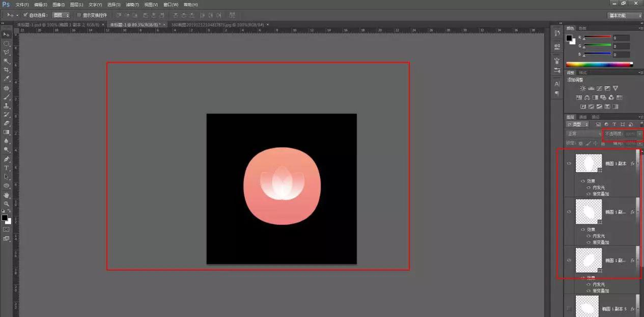Collapse fx effects of second 椭圆 1 副本 layer

coord(637,212)
